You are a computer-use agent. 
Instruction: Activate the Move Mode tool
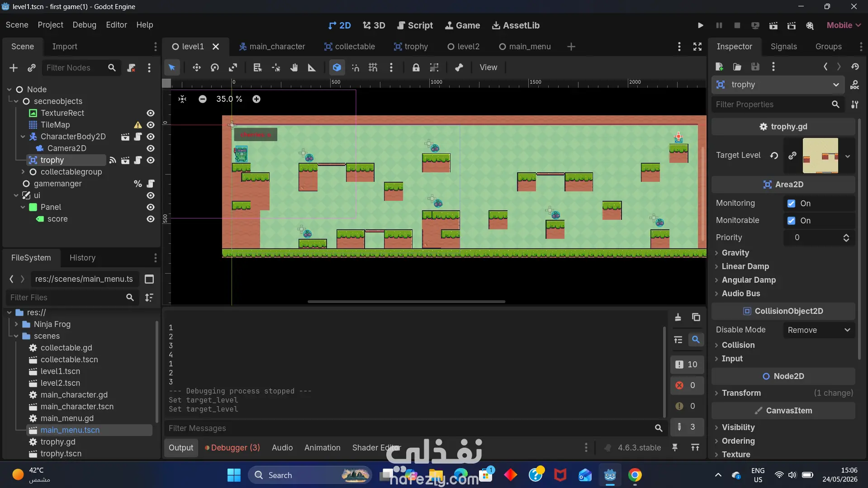tap(197, 67)
